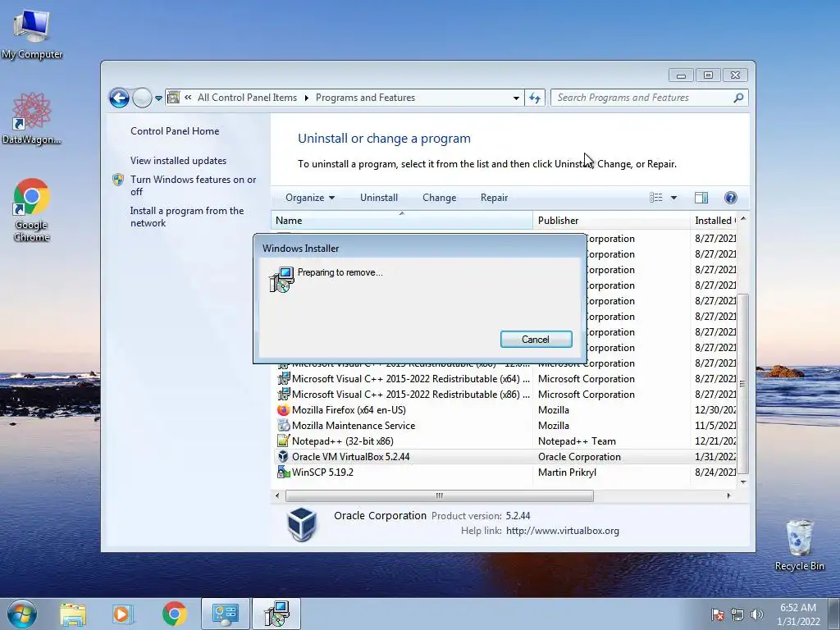Open Windows Media Player from the taskbar
This screenshot has width=840, height=630.
coord(122,614)
